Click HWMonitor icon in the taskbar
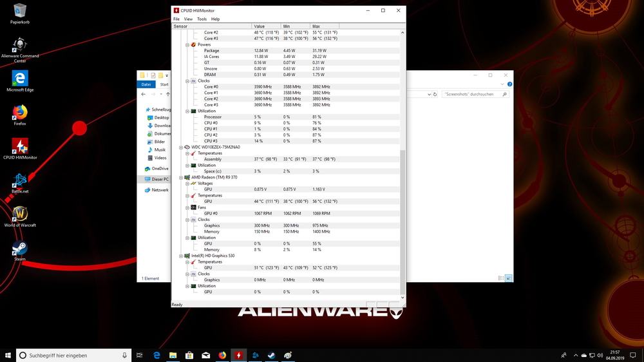Viewport: 644px width, 362px height. (x=239, y=355)
